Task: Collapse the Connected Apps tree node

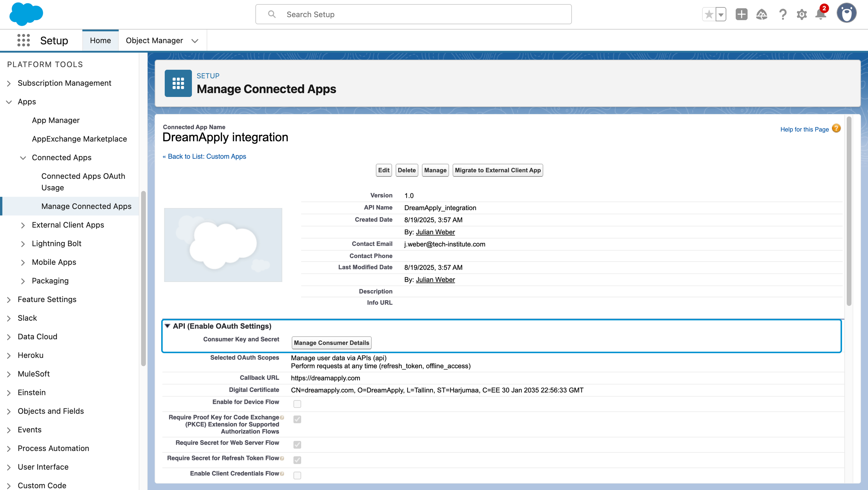Action: (23, 158)
